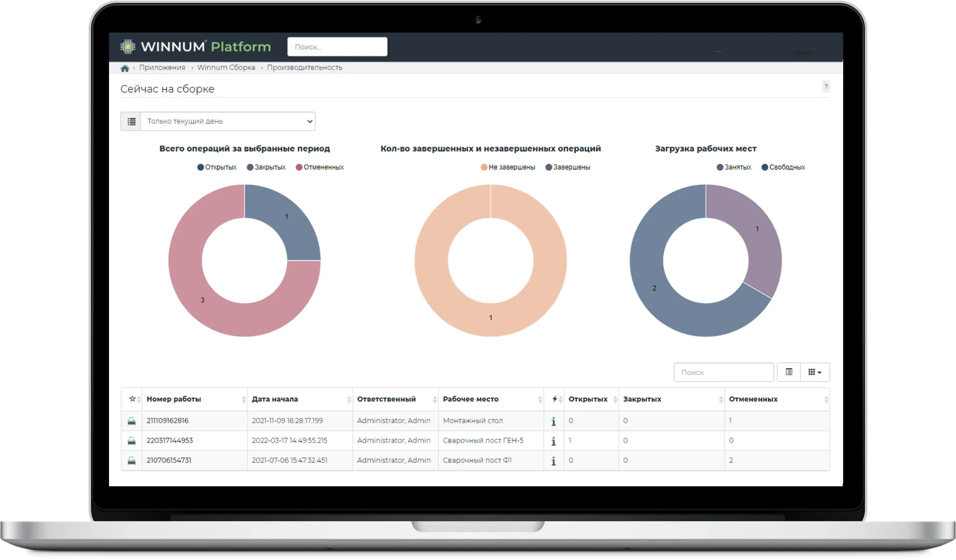
Task: Toggle Открытых legend item in first chart
Action: (x=217, y=167)
